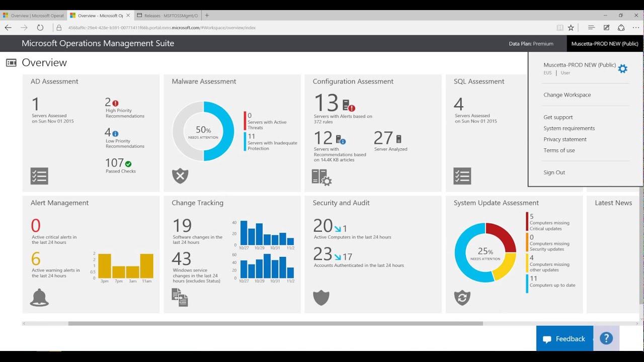This screenshot has height=362, width=644.
Task: Open the browser reading view icon
Action: point(560,28)
